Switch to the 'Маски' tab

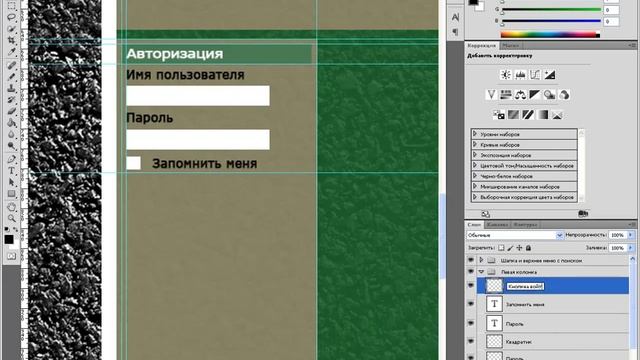click(510, 45)
